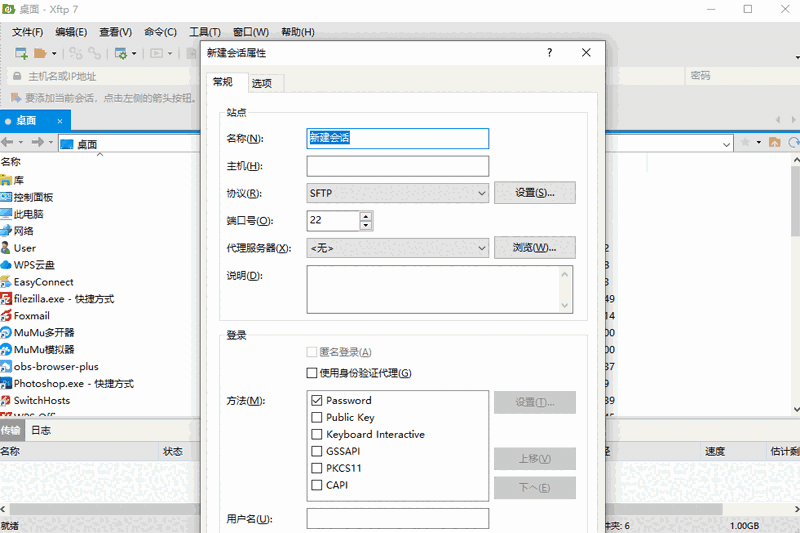This screenshot has height=533, width=800.
Task: Expand the path combo box chevron
Action: [x=727, y=144]
